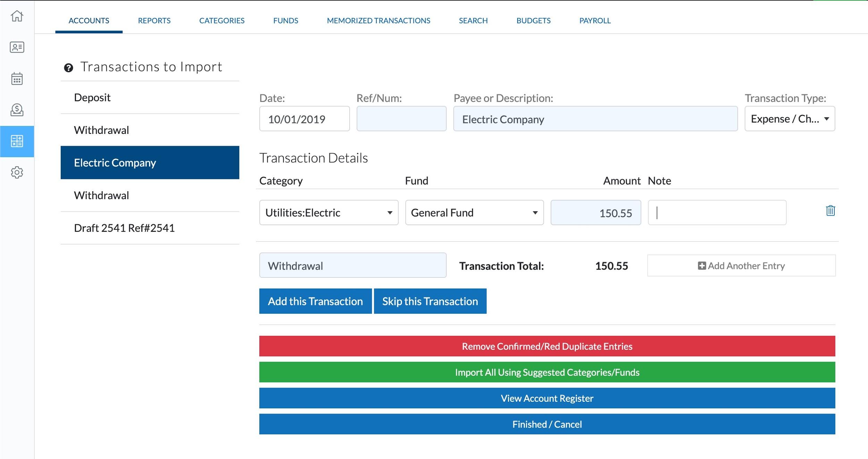Click the delete trash icon for entry
The height and width of the screenshot is (459, 868).
click(x=830, y=211)
